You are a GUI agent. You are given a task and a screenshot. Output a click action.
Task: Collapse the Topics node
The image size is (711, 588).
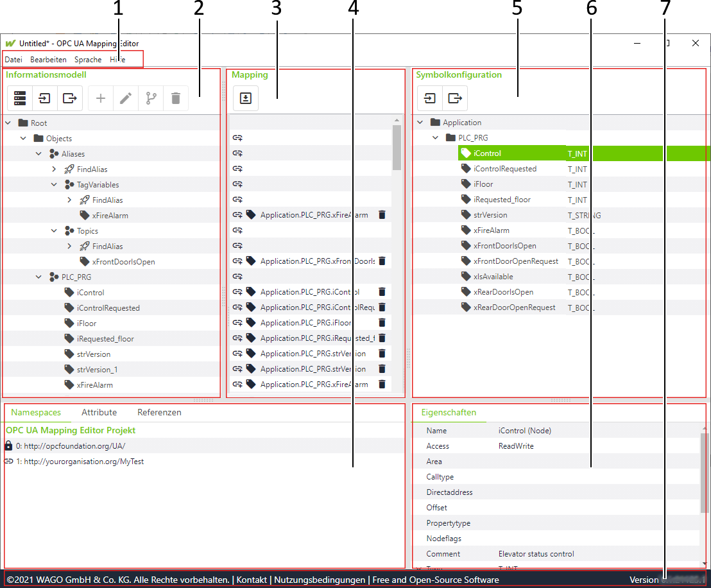(x=55, y=231)
